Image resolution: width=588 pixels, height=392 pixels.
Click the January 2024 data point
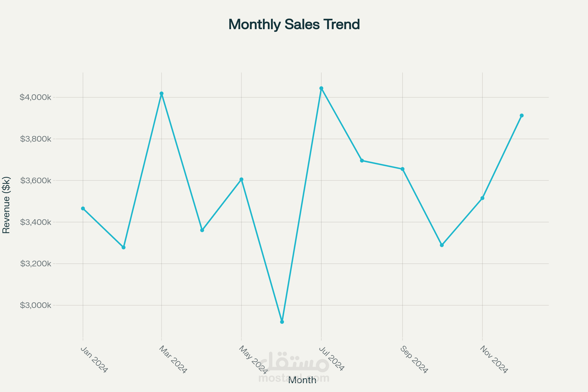[83, 208]
